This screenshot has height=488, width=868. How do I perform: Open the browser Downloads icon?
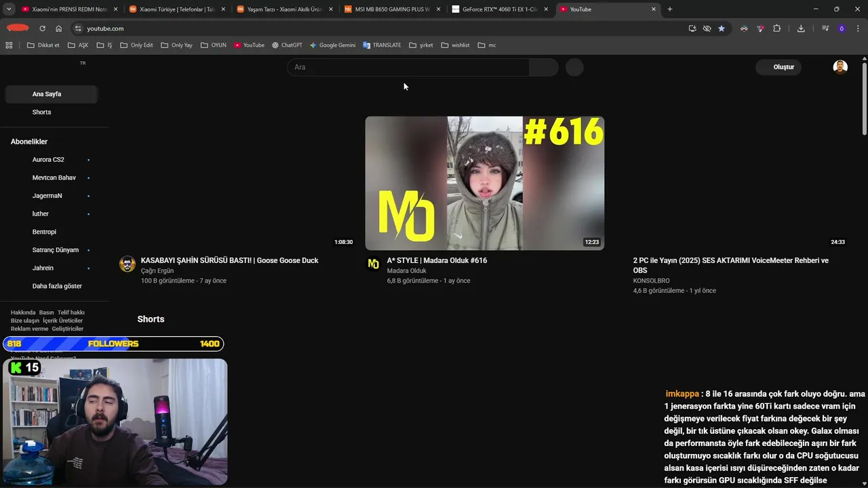[801, 28]
